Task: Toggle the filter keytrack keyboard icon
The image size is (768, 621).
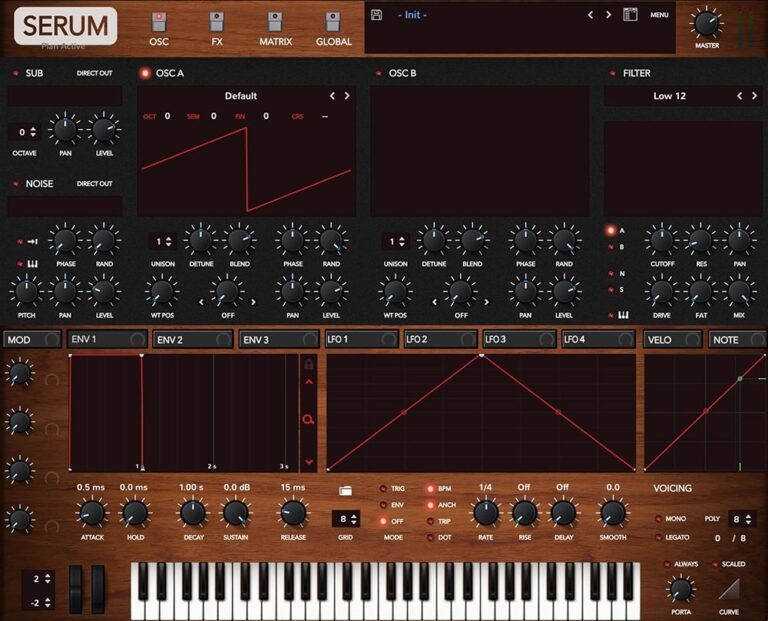Action: (x=623, y=315)
